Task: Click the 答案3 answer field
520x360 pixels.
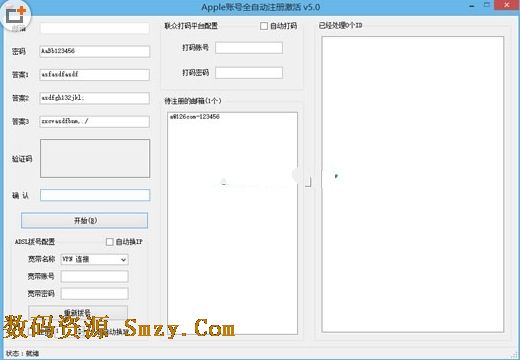Action: pyautogui.click(x=95, y=122)
